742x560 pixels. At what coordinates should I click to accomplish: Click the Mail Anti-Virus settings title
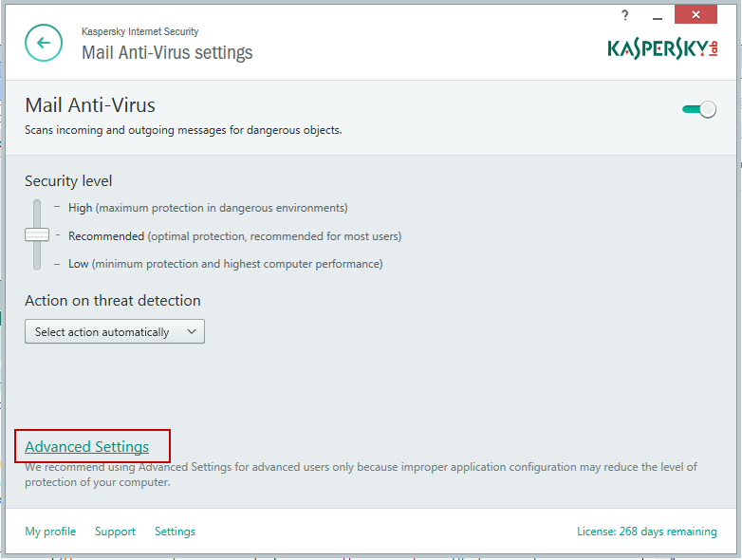click(x=167, y=52)
